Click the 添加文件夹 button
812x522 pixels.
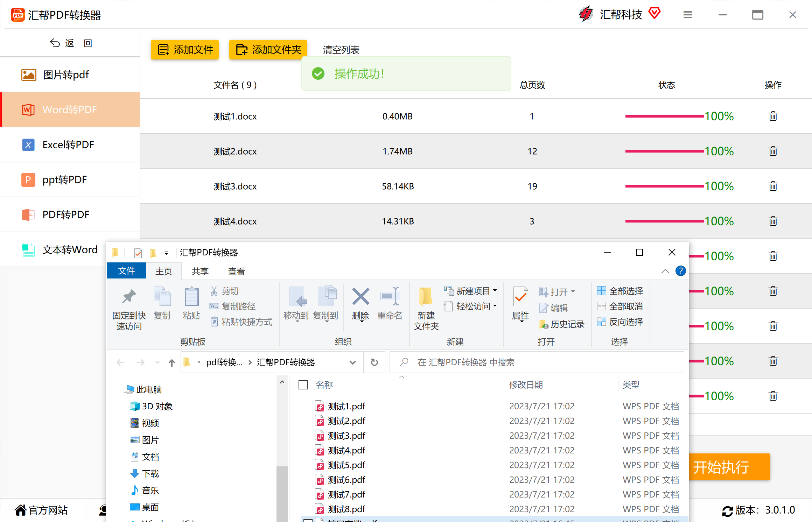pos(268,50)
